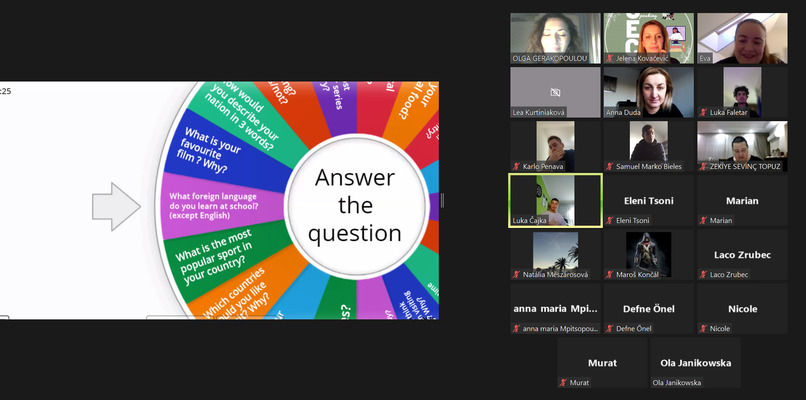Select the purple 'What foreign language' wheel segment
This screenshot has width=806, height=400.
coord(215,205)
